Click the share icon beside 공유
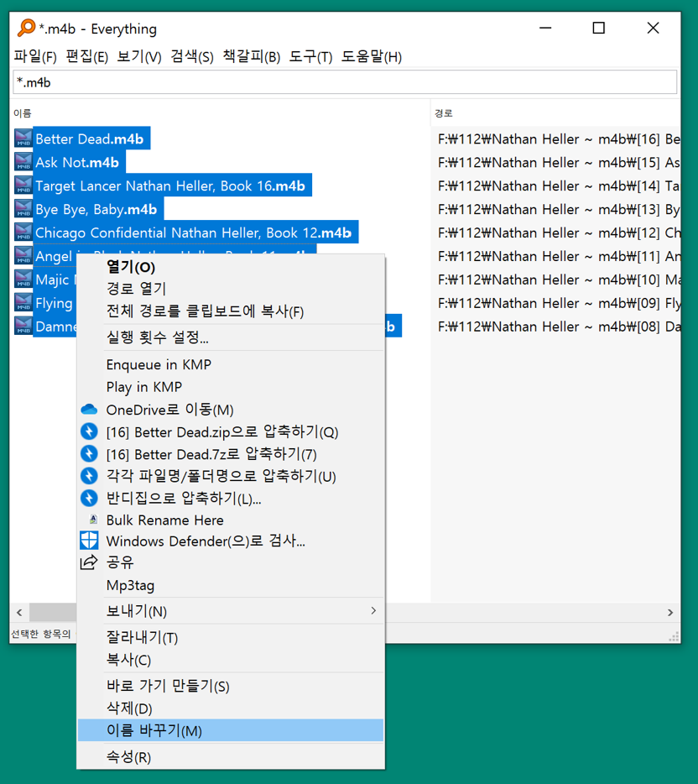 tap(89, 562)
